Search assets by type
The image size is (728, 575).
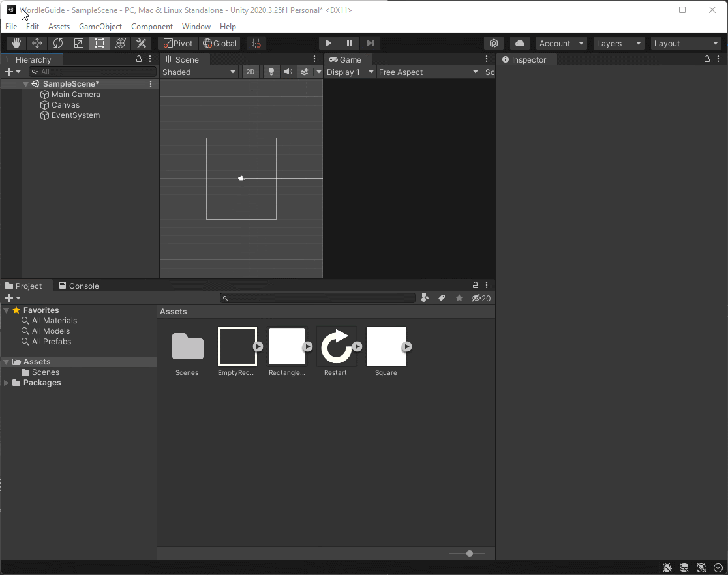[425, 298]
